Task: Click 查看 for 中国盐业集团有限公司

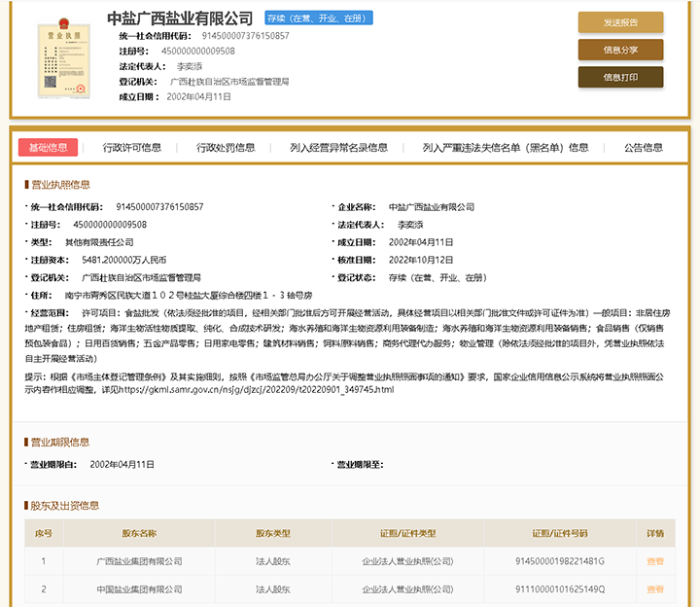Action: click(x=654, y=589)
